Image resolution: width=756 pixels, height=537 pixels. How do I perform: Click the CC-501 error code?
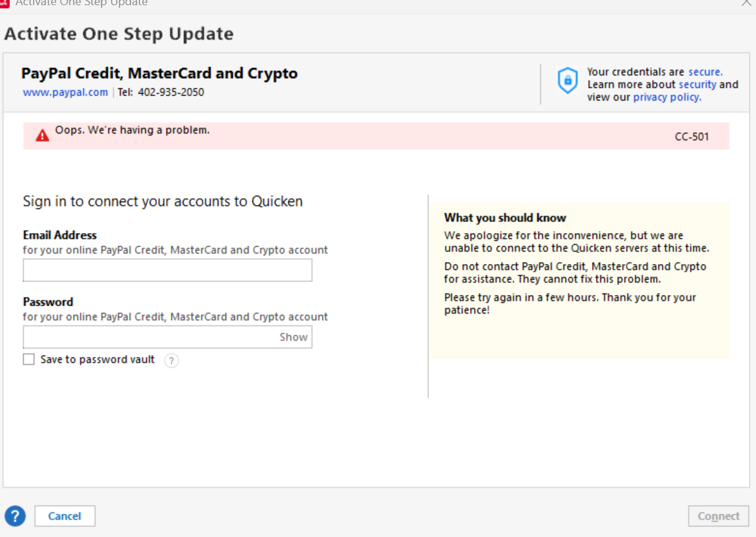[691, 137]
